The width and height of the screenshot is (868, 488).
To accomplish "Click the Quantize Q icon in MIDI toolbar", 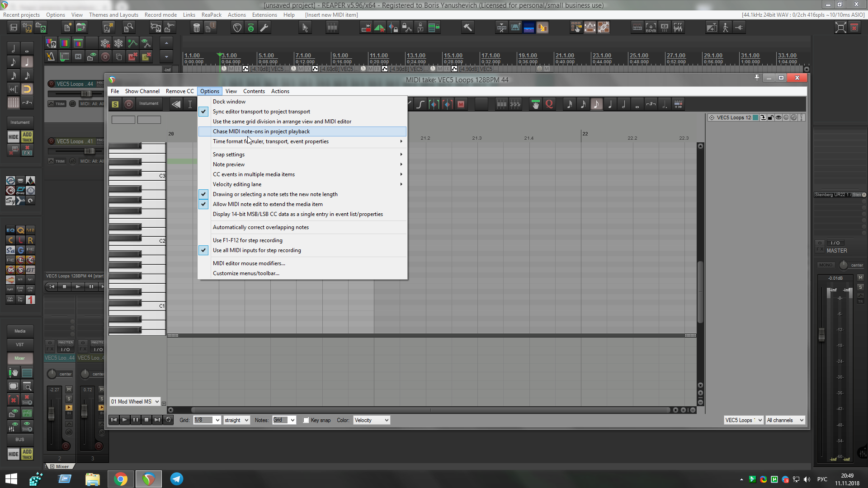I will (549, 104).
